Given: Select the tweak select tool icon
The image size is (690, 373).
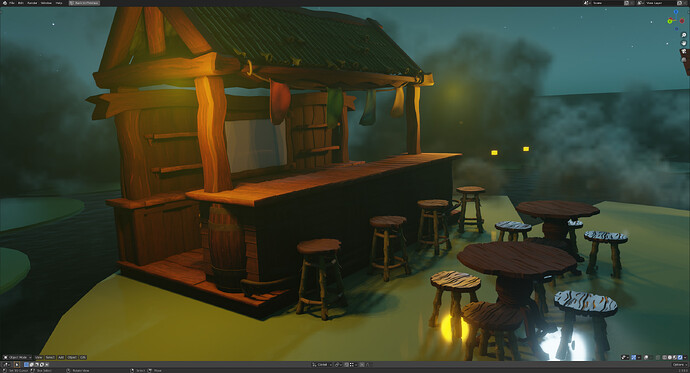Looking at the screenshot, I should 17,365.
